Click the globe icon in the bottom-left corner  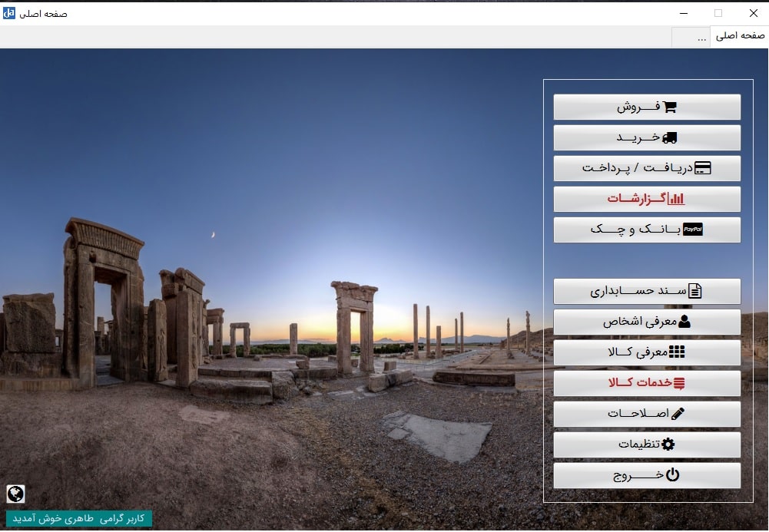[x=15, y=494]
